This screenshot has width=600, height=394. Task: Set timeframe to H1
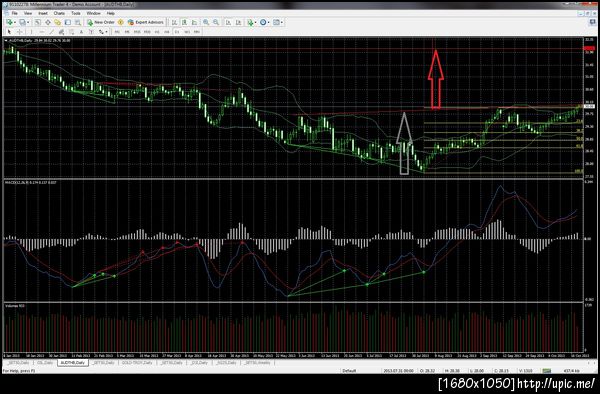click(157, 32)
